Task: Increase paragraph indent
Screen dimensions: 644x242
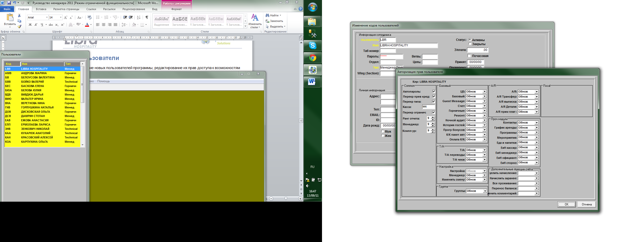Action: click(131, 17)
